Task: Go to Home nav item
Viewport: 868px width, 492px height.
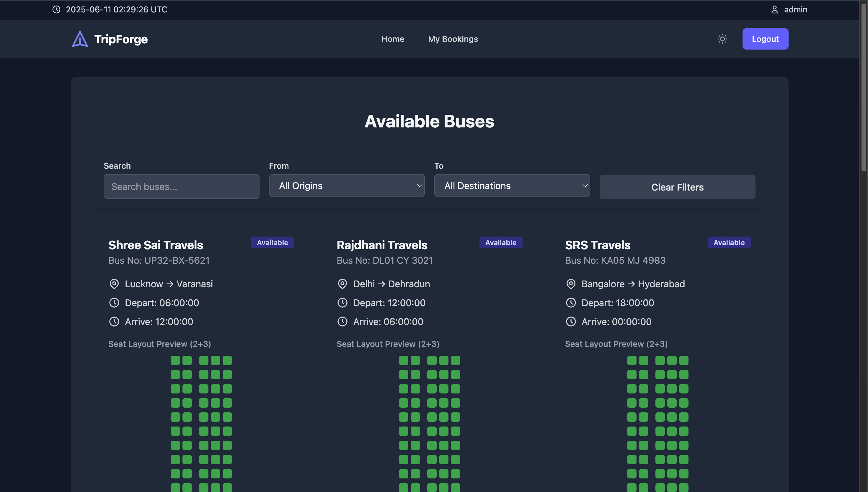Action: [393, 39]
